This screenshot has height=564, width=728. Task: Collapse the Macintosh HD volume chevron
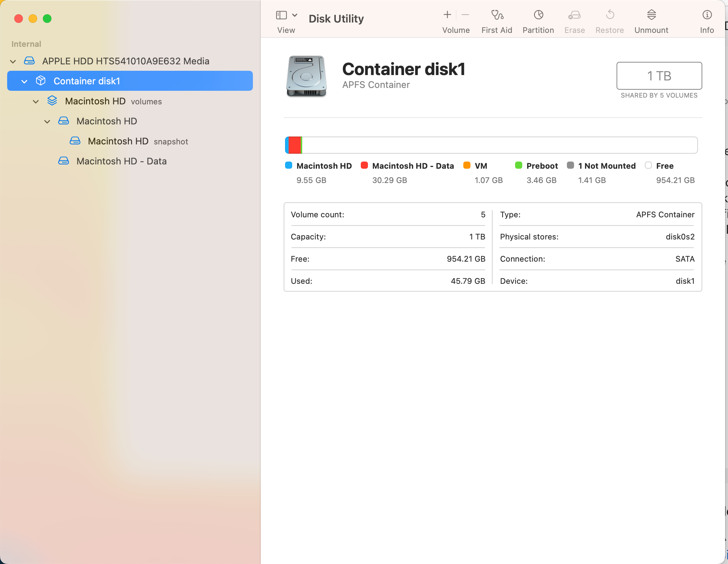click(47, 122)
